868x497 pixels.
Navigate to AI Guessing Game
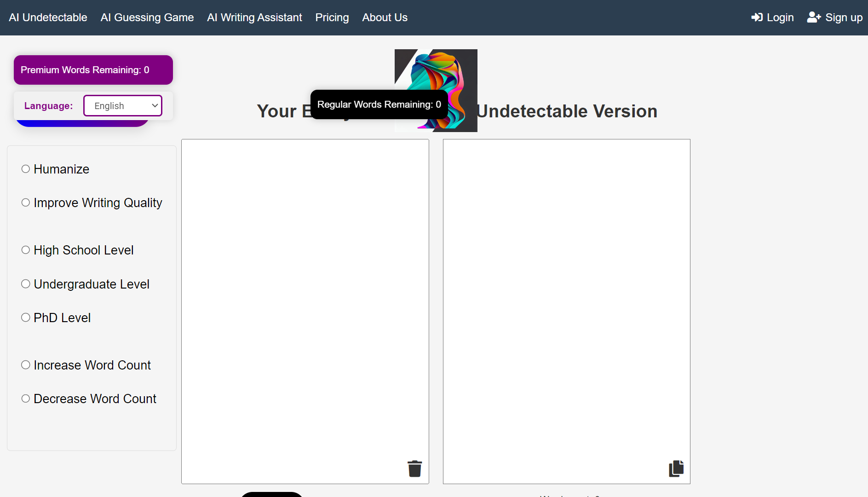pyautogui.click(x=147, y=17)
